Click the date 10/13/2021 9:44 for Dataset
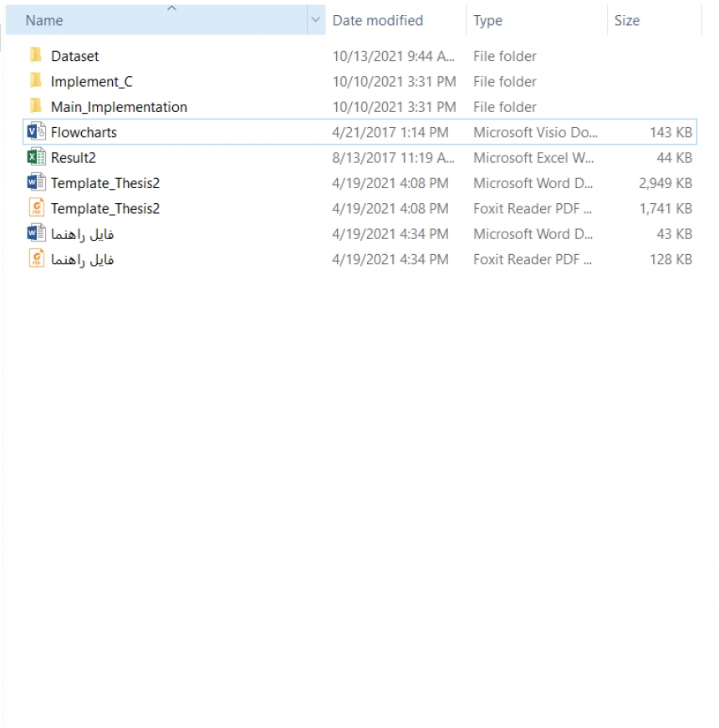This screenshot has height=728, width=719. (394, 56)
